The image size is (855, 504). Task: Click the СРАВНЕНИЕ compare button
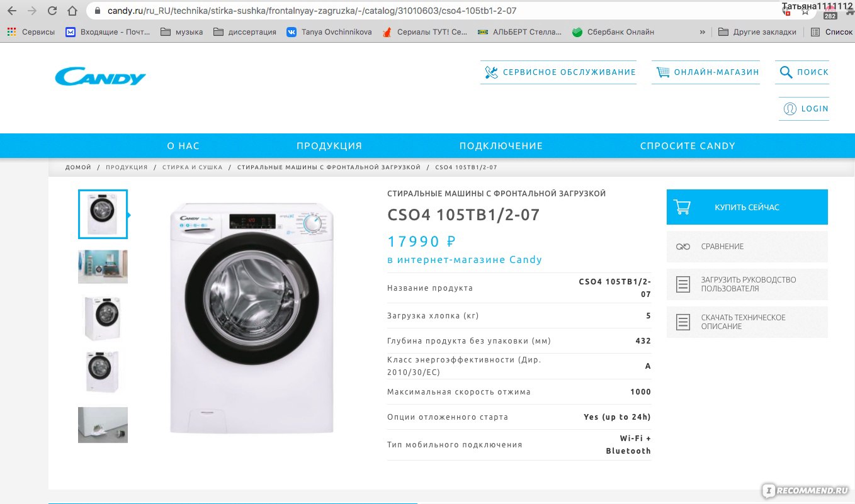coord(747,247)
